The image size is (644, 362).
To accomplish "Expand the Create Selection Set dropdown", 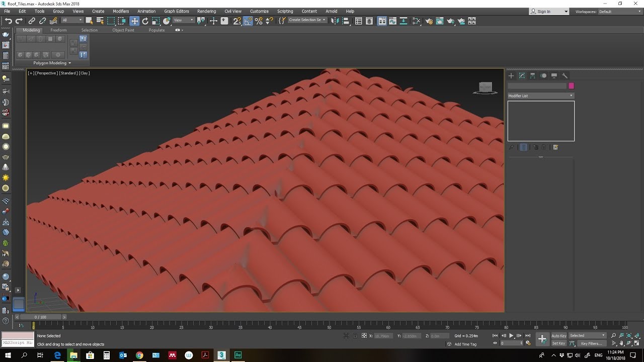I will (x=307, y=21).
